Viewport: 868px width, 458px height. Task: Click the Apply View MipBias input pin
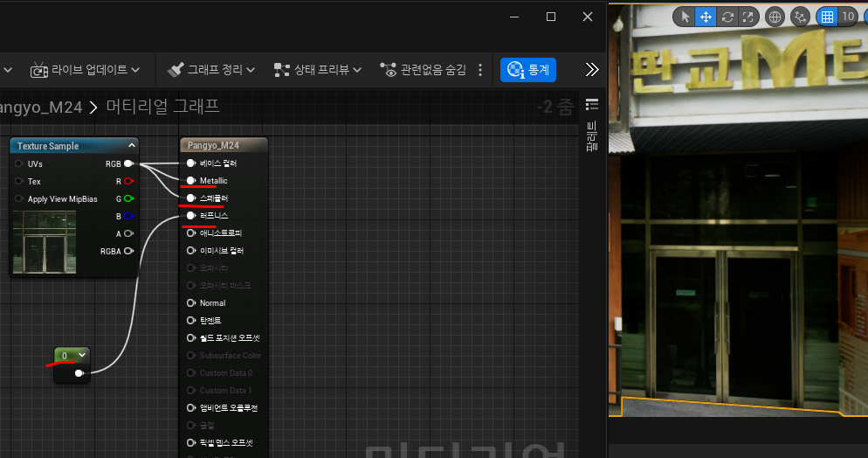pos(19,198)
